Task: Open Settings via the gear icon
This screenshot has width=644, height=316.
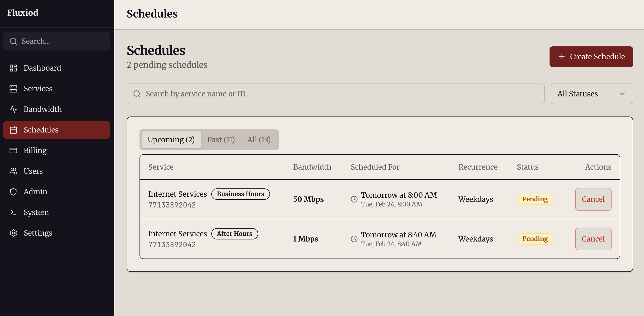Action: (x=13, y=233)
